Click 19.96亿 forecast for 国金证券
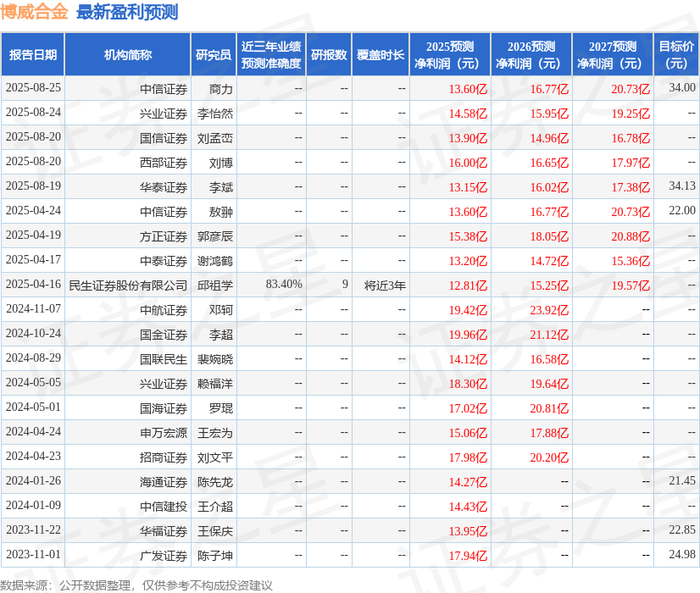Image resolution: width=700 pixels, height=593 pixels. [x=468, y=335]
